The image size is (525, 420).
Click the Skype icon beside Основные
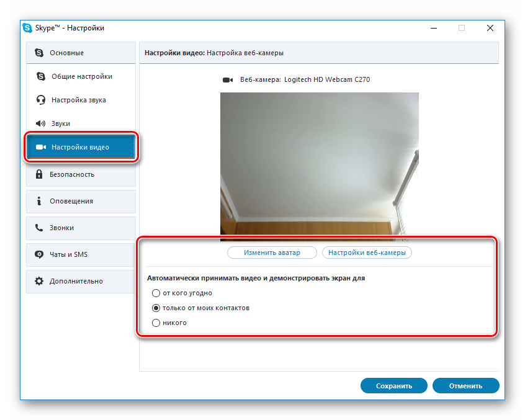point(39,53)
